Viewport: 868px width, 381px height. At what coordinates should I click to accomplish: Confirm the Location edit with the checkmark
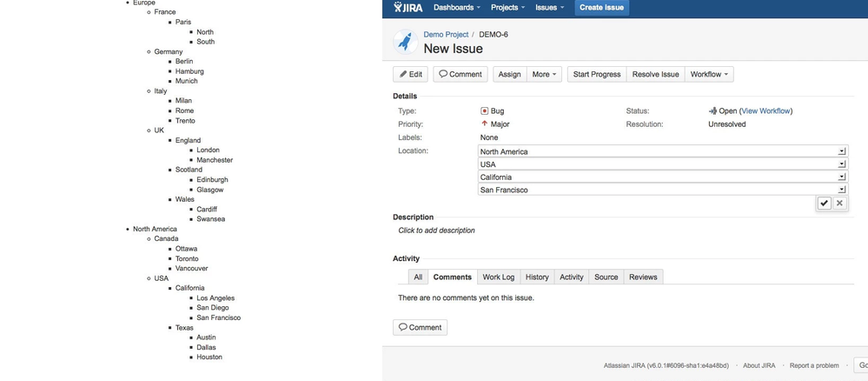point(825,203)
